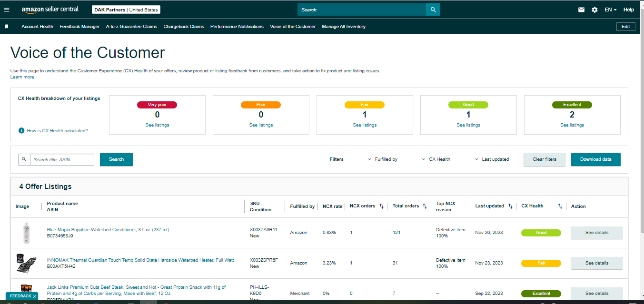Click the ASIN B00AXT5H42 text
Screen dimensions: 644x304
[x=61, y=266]
